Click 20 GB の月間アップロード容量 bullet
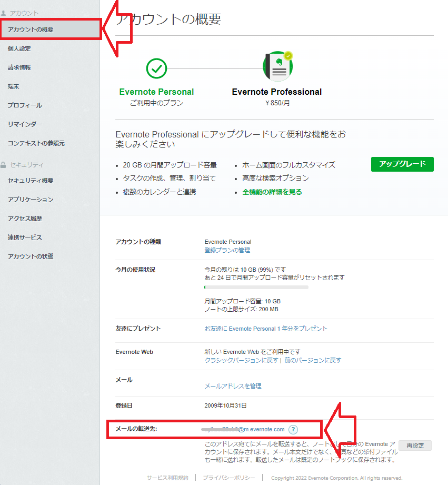This screenshot has width=448, height=485. pos(170,165)
